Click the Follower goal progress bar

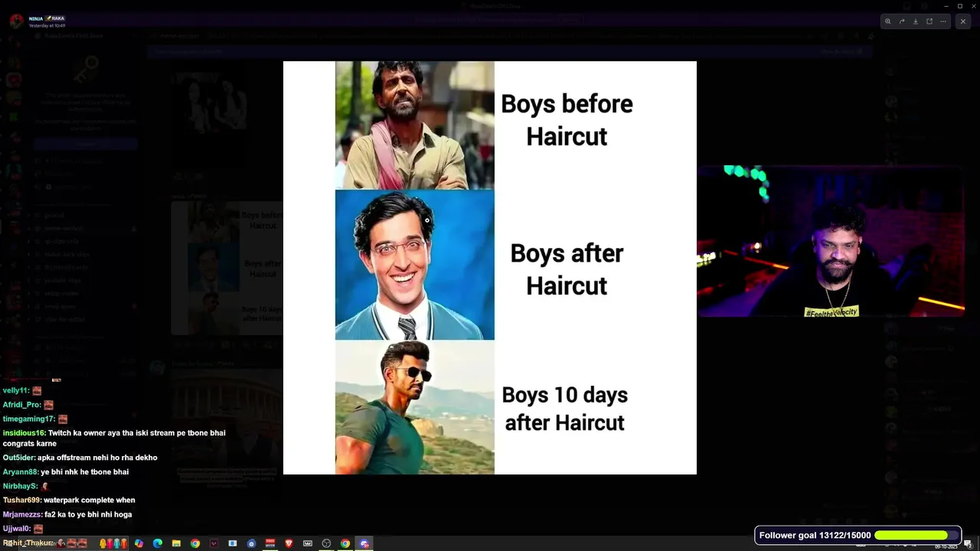tap(916, 536)
